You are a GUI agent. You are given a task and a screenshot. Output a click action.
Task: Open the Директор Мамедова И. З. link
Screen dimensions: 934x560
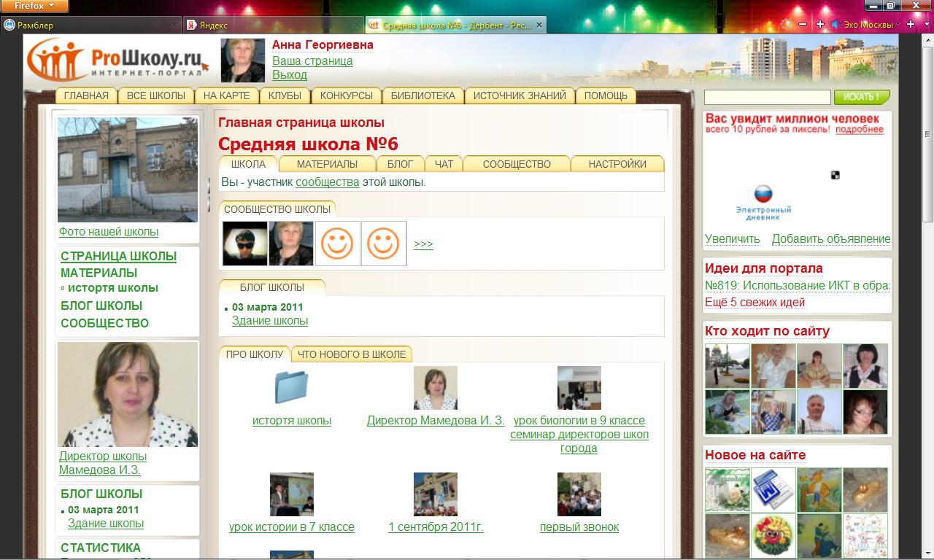pyautogui.click(x=436, y=421)
